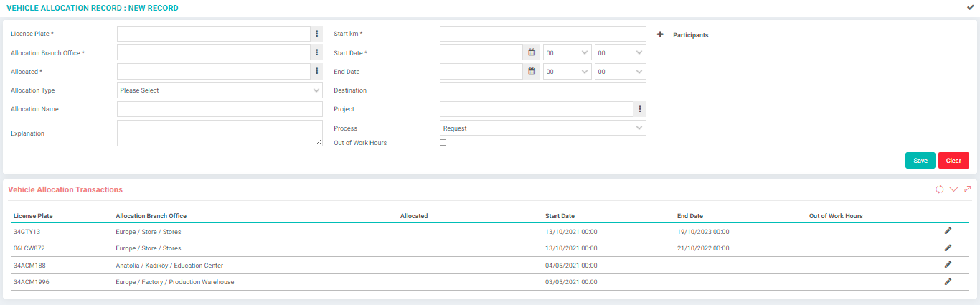Click the checkmark icon in the title bar
Screen dimensions: 980x305
[x=971, y=7]
